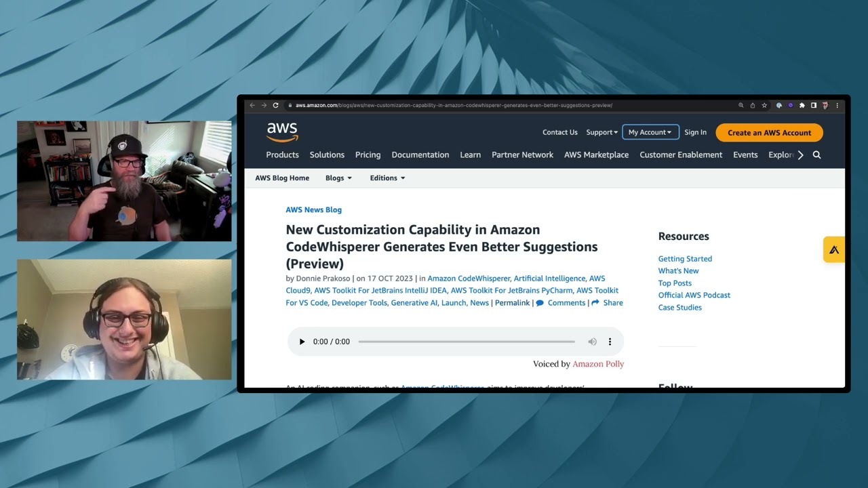Click What's New resource link

[678, 271]
